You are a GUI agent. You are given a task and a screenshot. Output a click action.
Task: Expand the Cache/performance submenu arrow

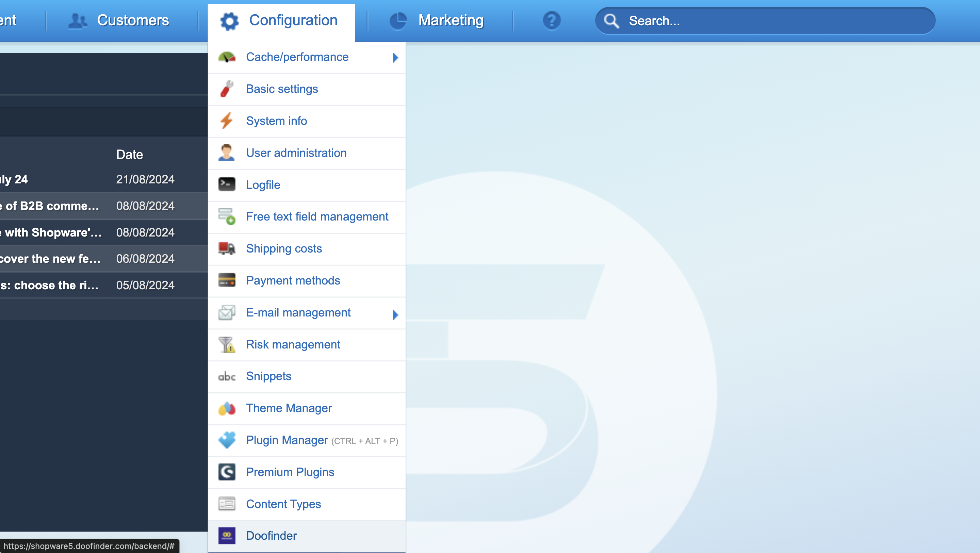[395, 58]
